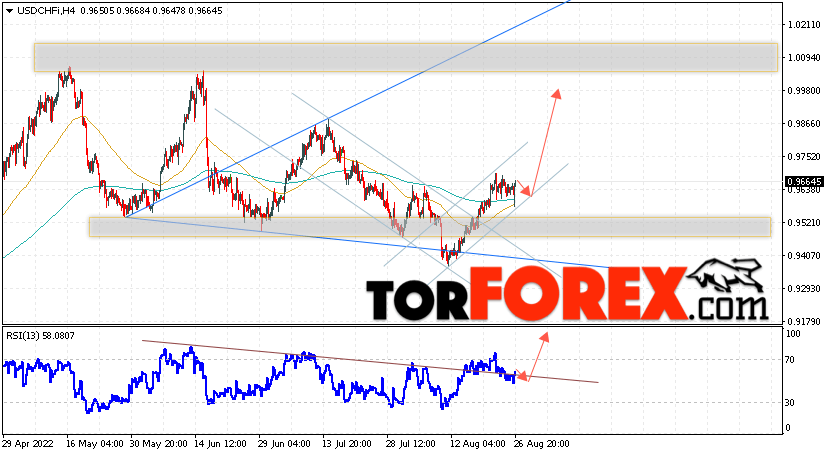Select the upper gray resistance zone rectangle

pos(406,58)
